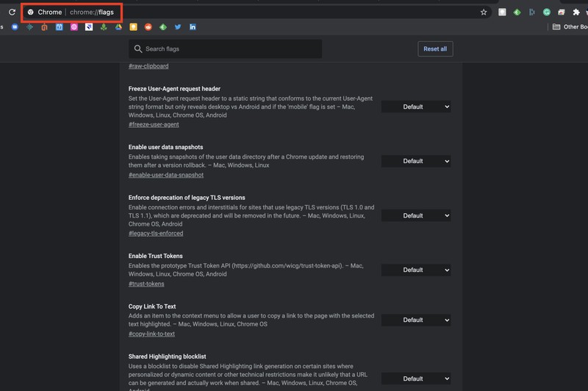Screen dimensions: 588x391
Task: Open the Reddit bookmark
Action: click(x=148, y=26)
